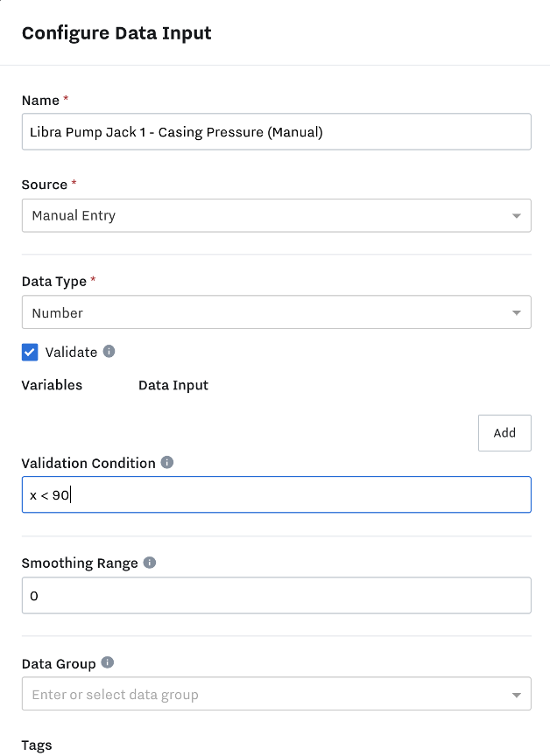Click the Validation Condition field showing x < 90

tap(277, 494)
